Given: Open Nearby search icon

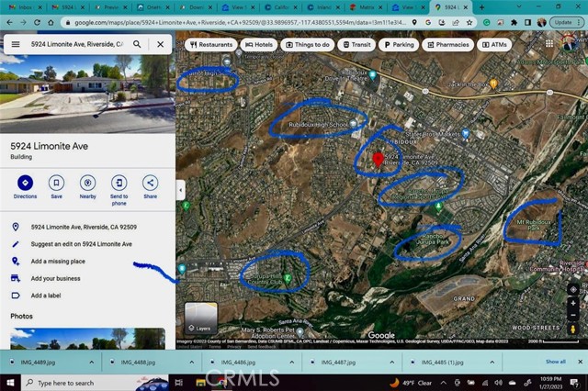Looking at the screenshot, I should (x=88, y=183).
